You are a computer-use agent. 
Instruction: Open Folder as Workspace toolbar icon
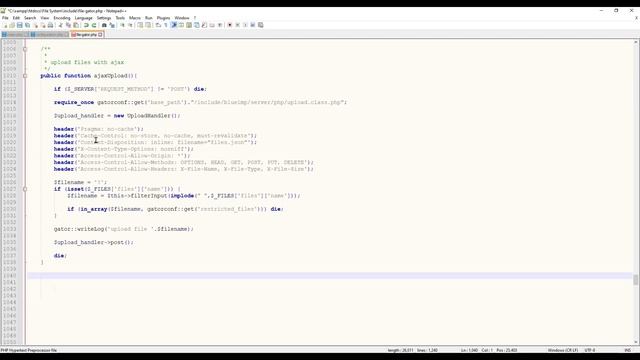[x=212, y=25]
